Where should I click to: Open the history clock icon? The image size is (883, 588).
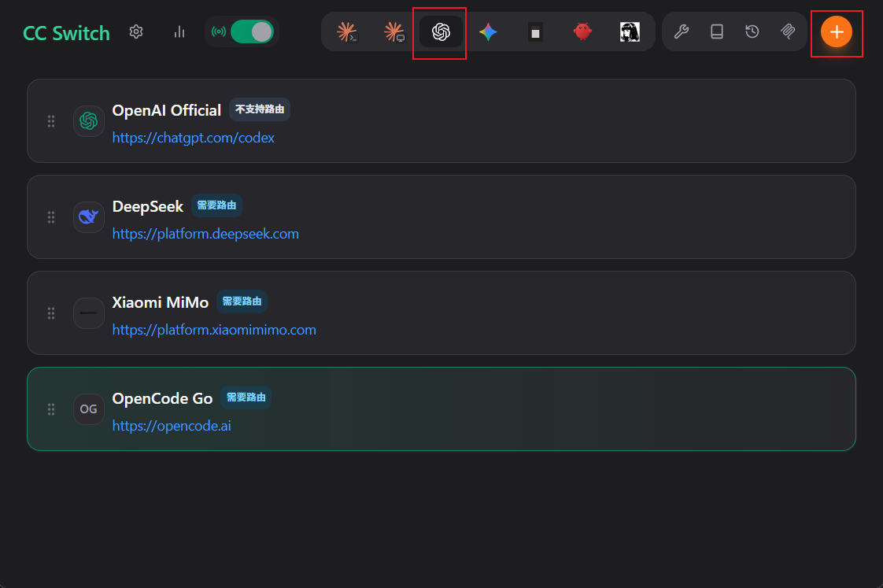click(752, 32)
